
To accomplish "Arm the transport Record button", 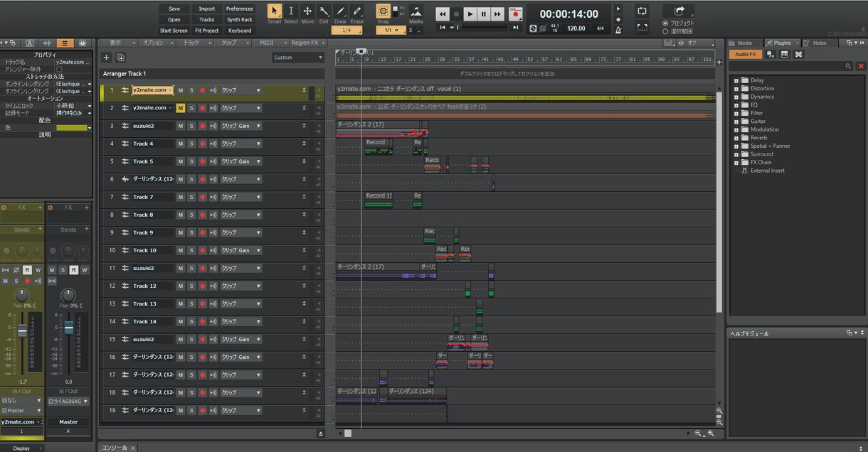I will coord(515,14).
